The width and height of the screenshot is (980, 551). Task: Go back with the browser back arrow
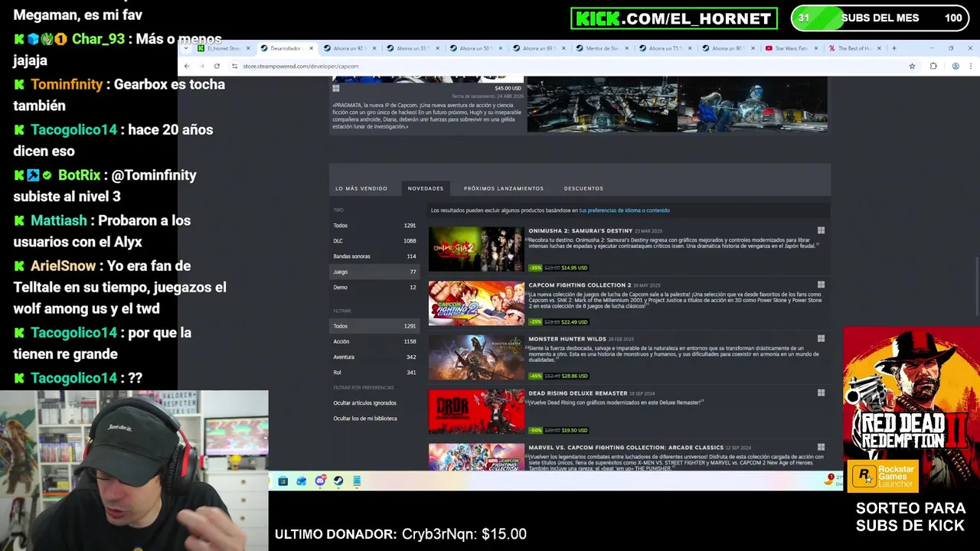(x=187, y=66)
